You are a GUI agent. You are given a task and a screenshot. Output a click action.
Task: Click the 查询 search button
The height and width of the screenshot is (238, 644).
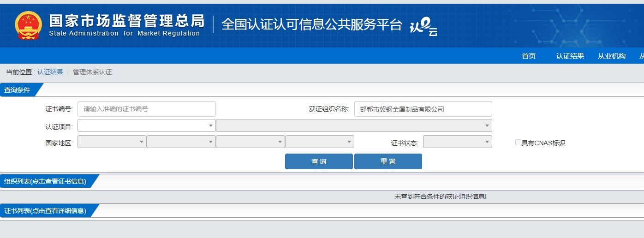[319, 161]
